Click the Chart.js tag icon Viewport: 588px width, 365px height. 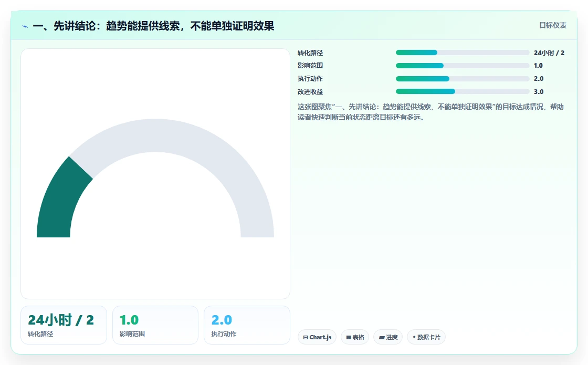(x=305, y=337)
